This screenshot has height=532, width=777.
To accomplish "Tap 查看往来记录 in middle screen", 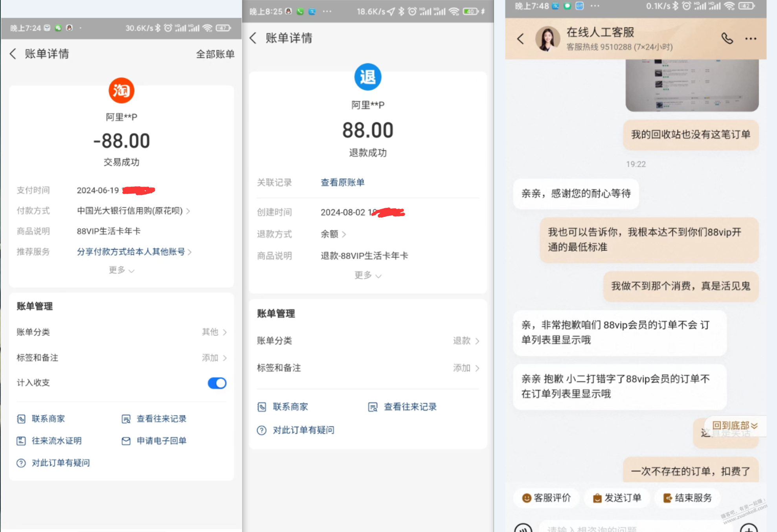I will pos(402,407).
